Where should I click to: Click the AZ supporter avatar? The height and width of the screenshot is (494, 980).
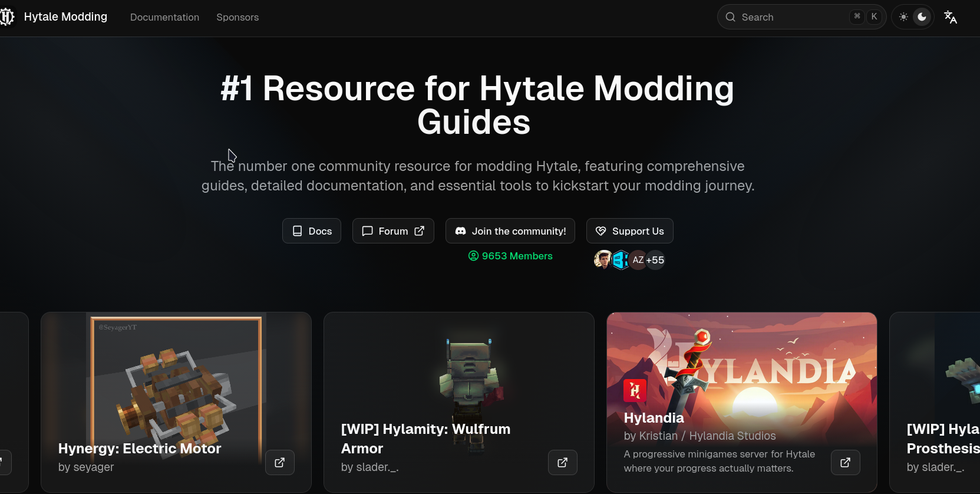(x=638, y=259)
